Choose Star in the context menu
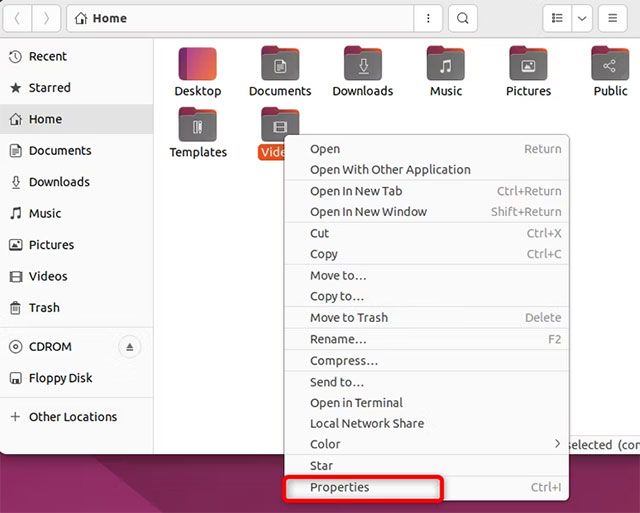This screenshot has height=513, width=640. 427,466
